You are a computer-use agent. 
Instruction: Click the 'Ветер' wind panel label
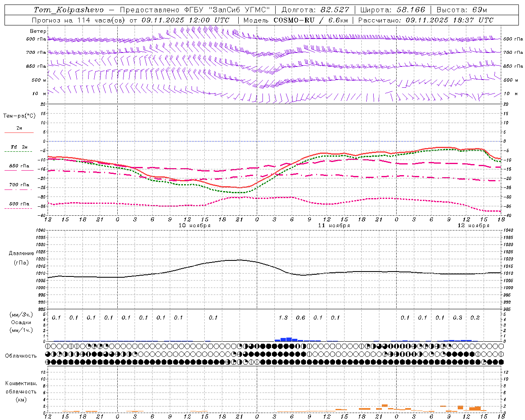(x=38, y=31)
